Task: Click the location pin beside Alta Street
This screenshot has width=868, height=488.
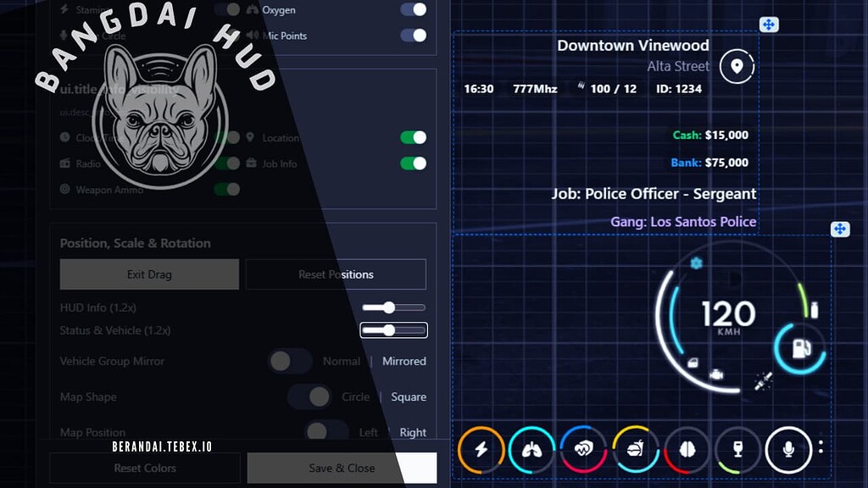Action: [737, 64]
